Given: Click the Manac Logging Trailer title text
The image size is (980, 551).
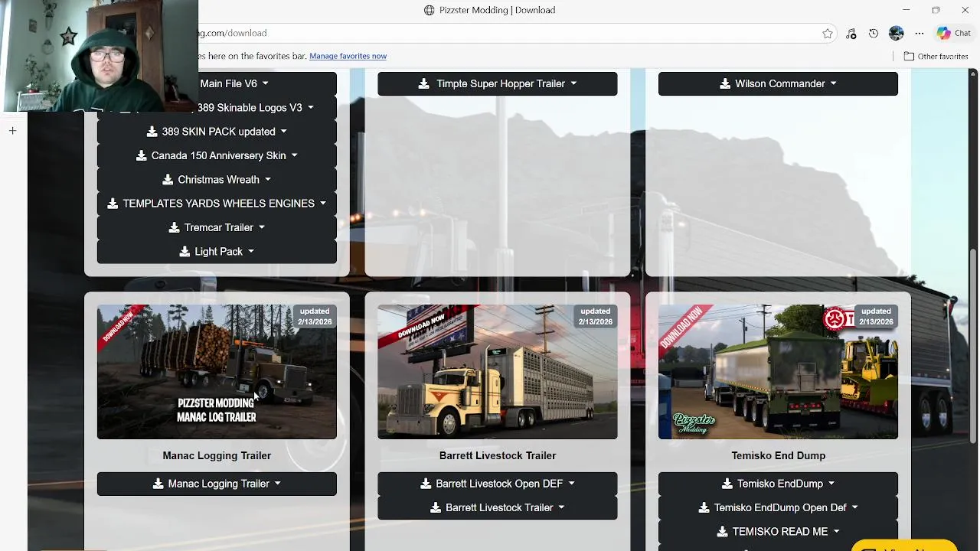Looking at the screenshot, I should point(217,455).
